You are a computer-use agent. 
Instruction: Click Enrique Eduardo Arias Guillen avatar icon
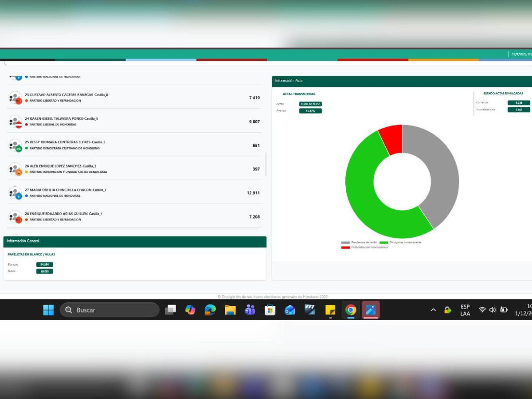pos(15,217)
